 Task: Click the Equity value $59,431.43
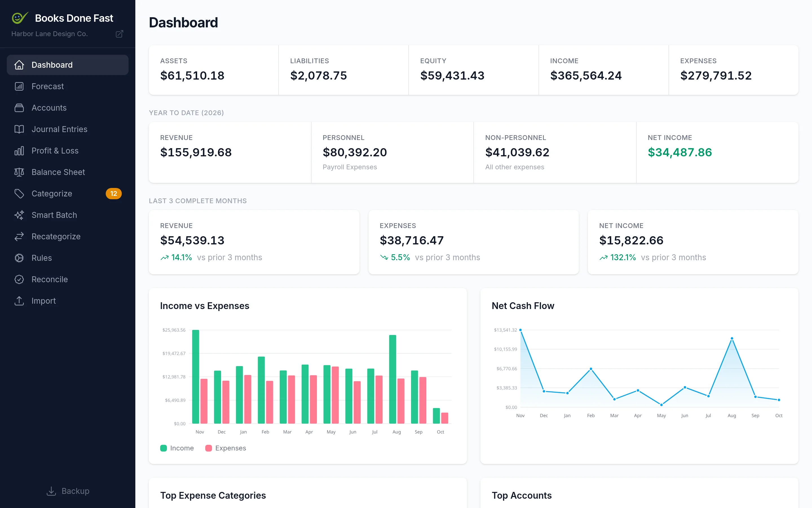pos(452,76)
